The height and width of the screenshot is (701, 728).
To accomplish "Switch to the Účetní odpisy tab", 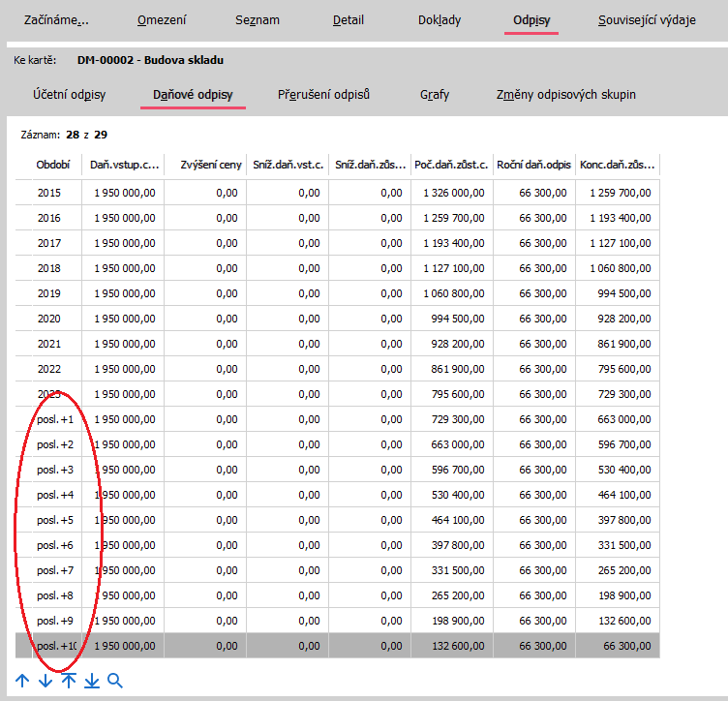I will 70,95.
